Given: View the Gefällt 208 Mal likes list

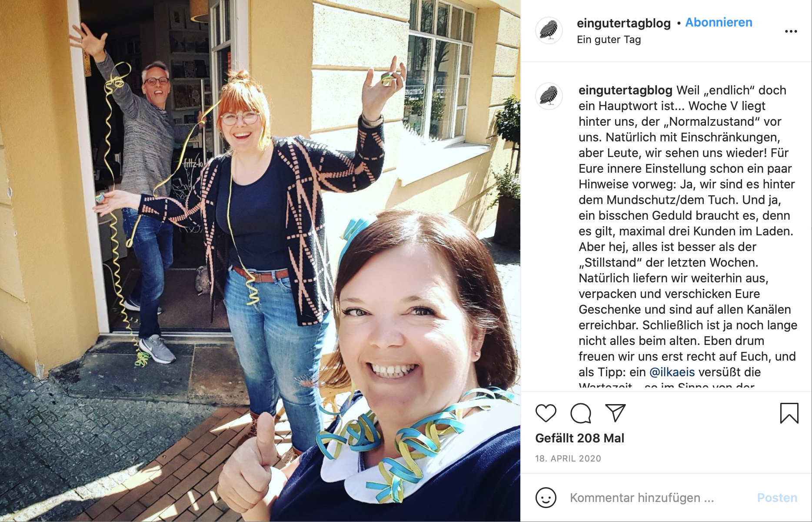Looking at the screenshot, I should (579, 438).
